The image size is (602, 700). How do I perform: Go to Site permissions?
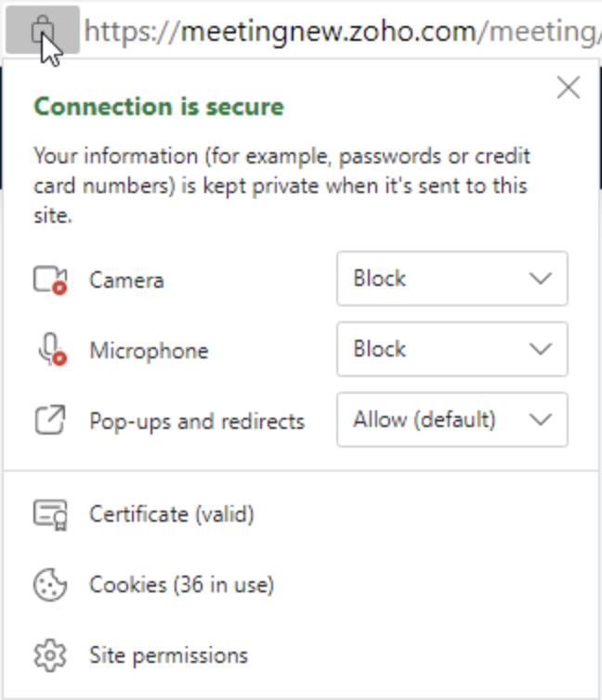click(168, 655)
